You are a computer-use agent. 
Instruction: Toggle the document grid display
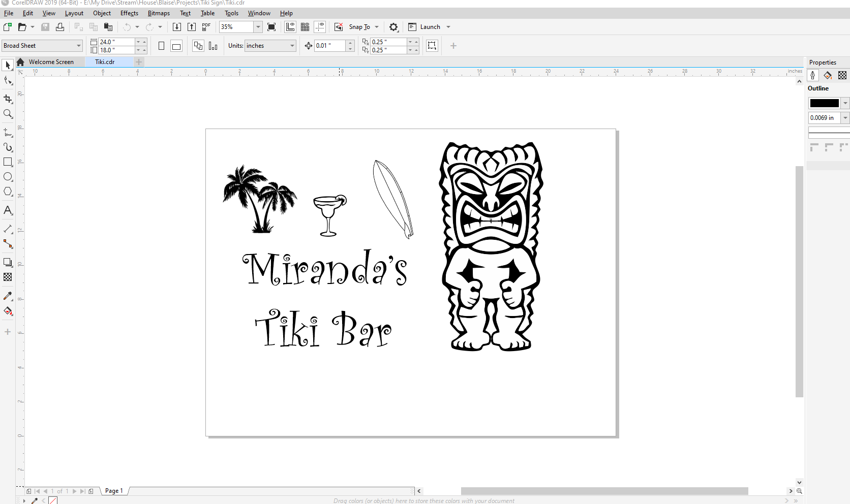tap(305, 26)
